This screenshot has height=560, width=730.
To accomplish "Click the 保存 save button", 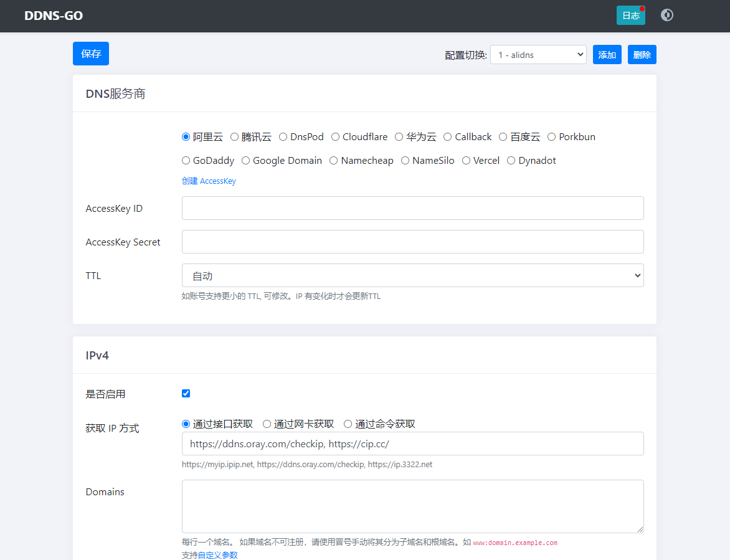I will pyautogui.click(x=91, y=54).
